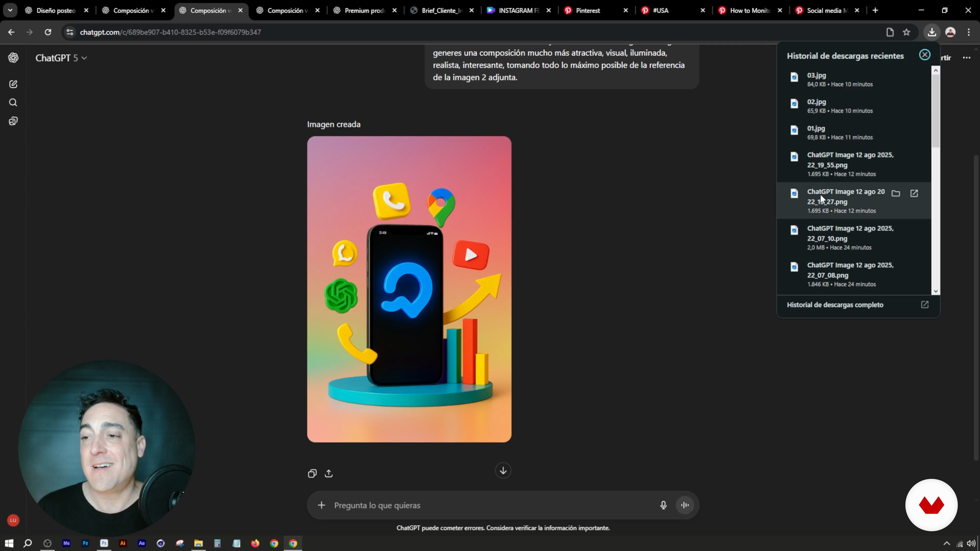Open downloaded file 01.jpg

pyautogui.click(x=854, y=132)
